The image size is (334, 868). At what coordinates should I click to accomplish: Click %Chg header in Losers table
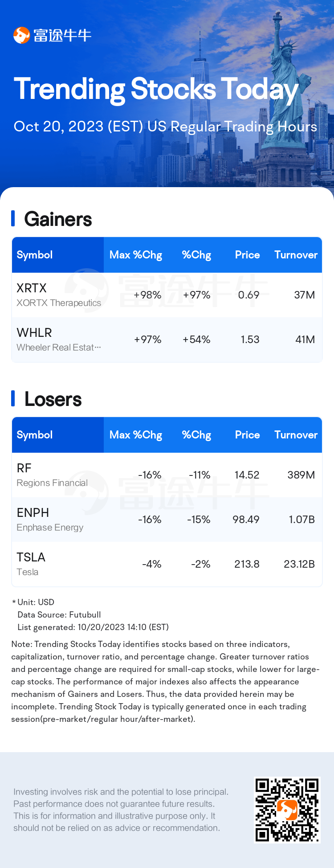(196, 435)
